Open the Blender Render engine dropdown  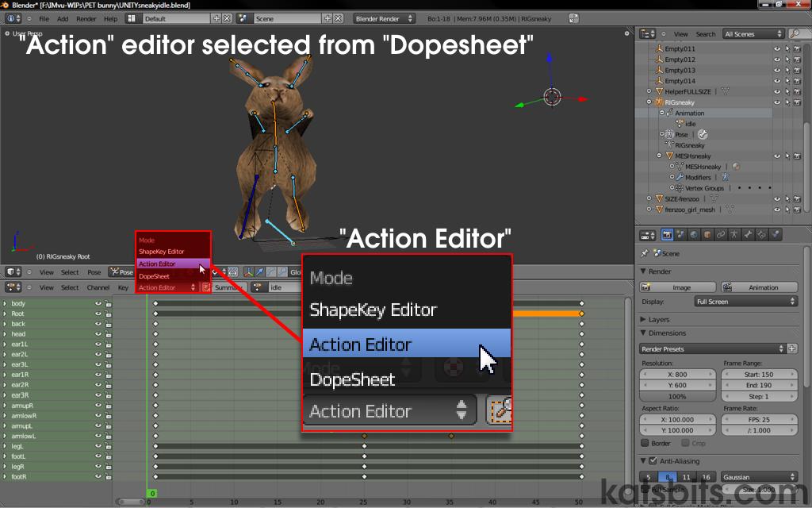tap(384, 19)
